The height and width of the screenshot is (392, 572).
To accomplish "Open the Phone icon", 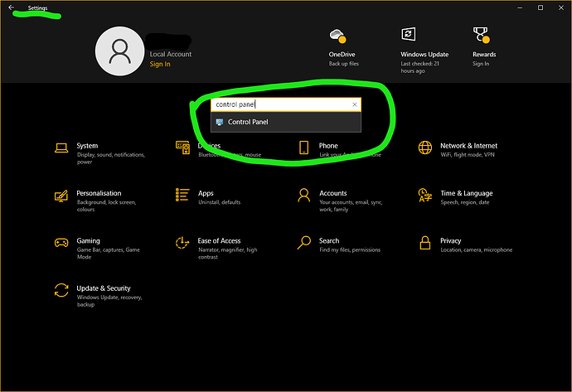I will coord(304,148).
